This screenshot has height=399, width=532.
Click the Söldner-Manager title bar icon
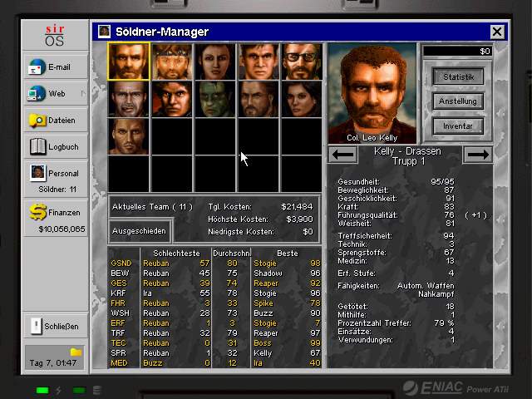[x=104, y=32]
